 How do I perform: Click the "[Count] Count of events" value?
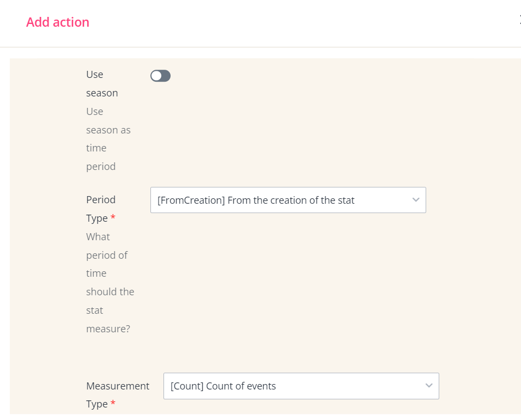pos(223,386)
